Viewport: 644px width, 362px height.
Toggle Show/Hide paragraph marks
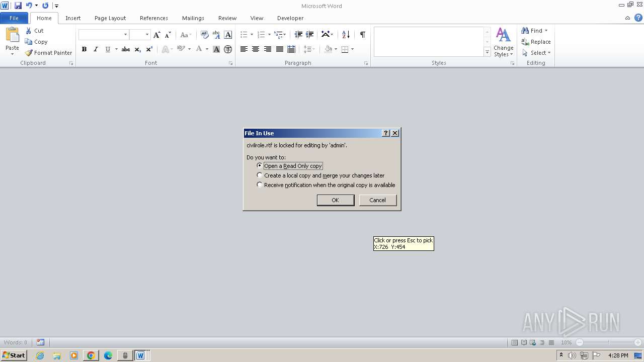click(362, 35)
